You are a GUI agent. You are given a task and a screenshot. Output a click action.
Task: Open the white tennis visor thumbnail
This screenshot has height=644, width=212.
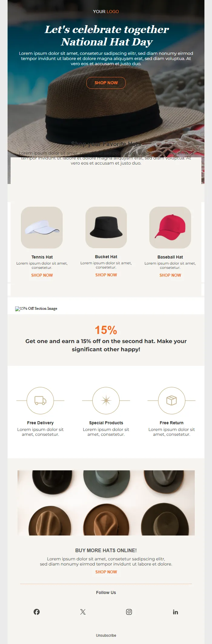(x=42, y=228)
